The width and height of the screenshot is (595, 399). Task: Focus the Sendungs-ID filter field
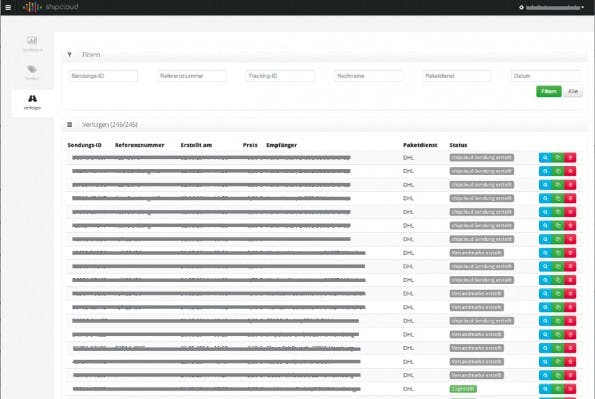click(x=103, y=76)
